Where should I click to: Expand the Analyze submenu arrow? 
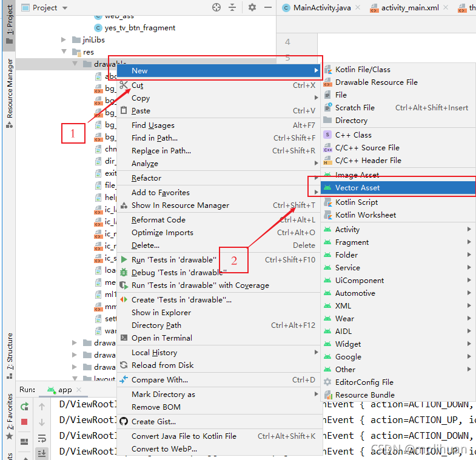click(316, 163)
